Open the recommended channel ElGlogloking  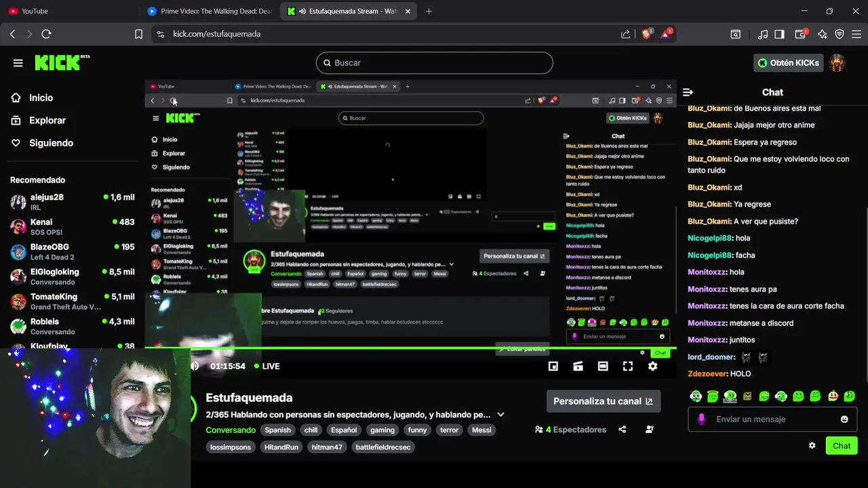pyautogui.click(x=72, y=277)
